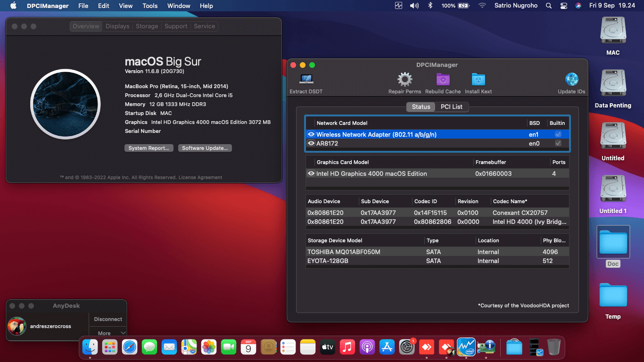
Task: Open Reminders in the Dock
Action: click(x=288, y=347)
